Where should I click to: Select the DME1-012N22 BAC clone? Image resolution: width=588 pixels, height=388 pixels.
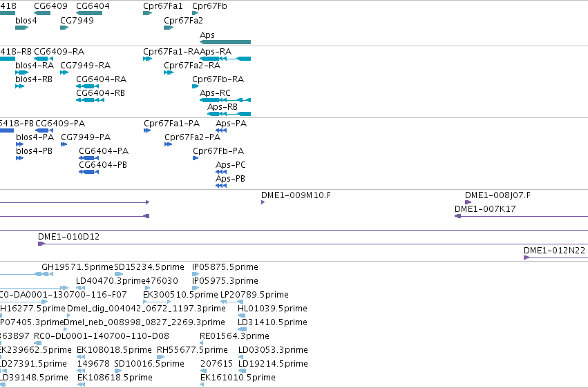coord(556,258)
